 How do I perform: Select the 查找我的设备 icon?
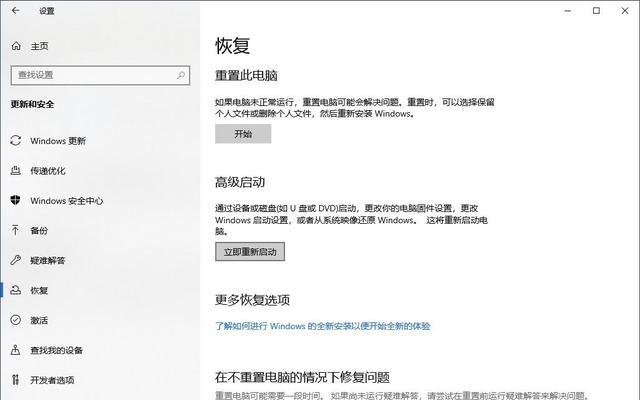tap(16, 350)
